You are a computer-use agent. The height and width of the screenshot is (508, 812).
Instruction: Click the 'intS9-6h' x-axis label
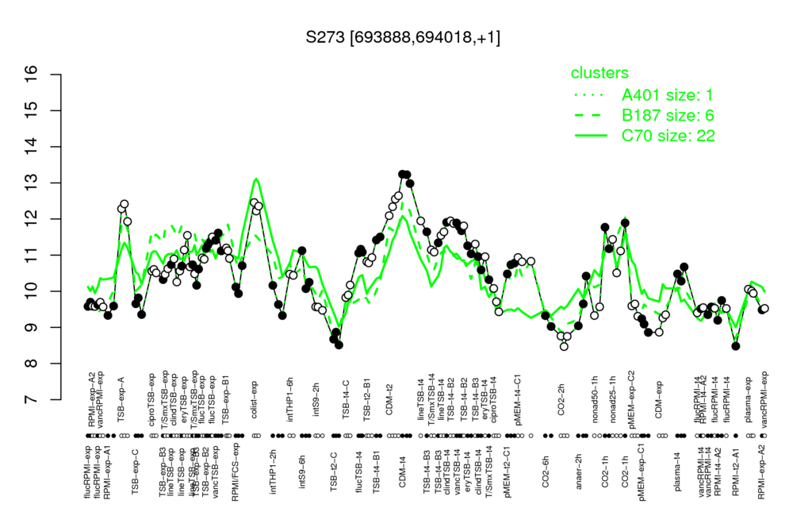point(302,473)
